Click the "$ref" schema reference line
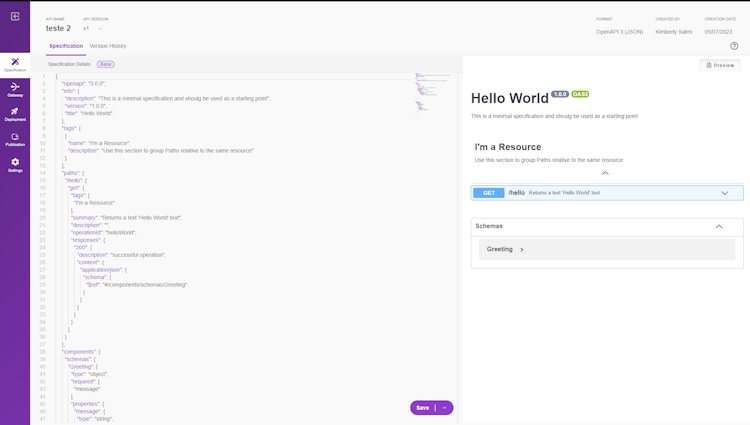The image size is (750, 425). coord(136,285)
